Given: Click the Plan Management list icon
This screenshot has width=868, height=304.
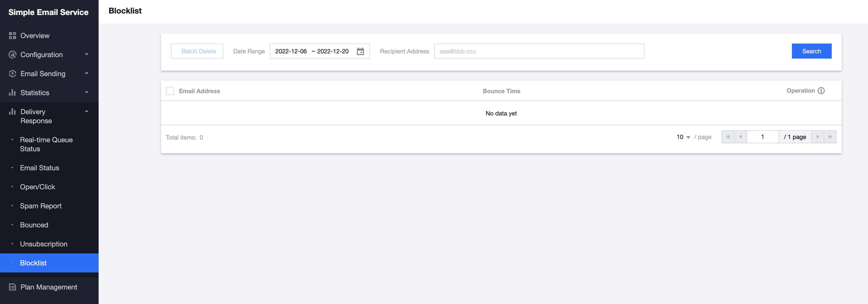Looking at the screenshot, I should [x=13, y=287].
